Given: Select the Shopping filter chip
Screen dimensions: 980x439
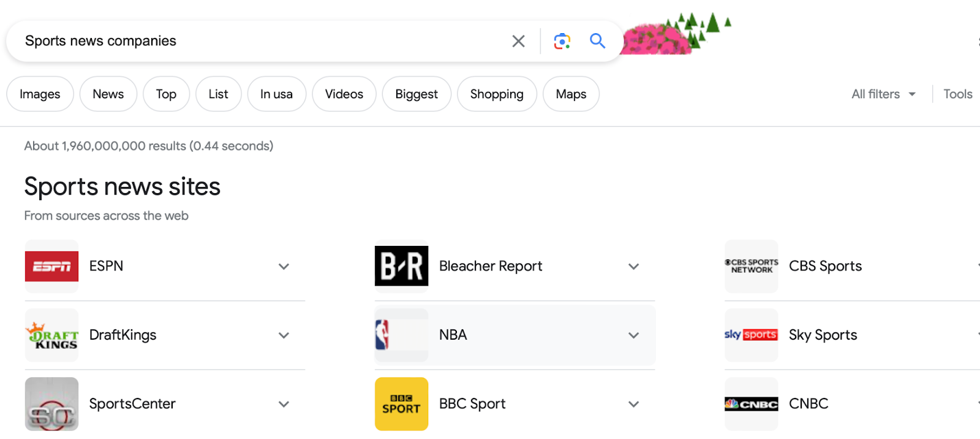Looking at the screenshot, I should pos(497,94).
